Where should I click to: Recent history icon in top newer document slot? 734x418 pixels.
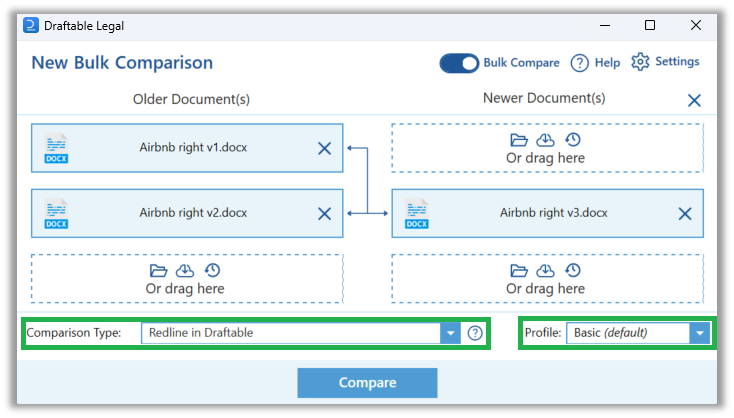point(573,139)
